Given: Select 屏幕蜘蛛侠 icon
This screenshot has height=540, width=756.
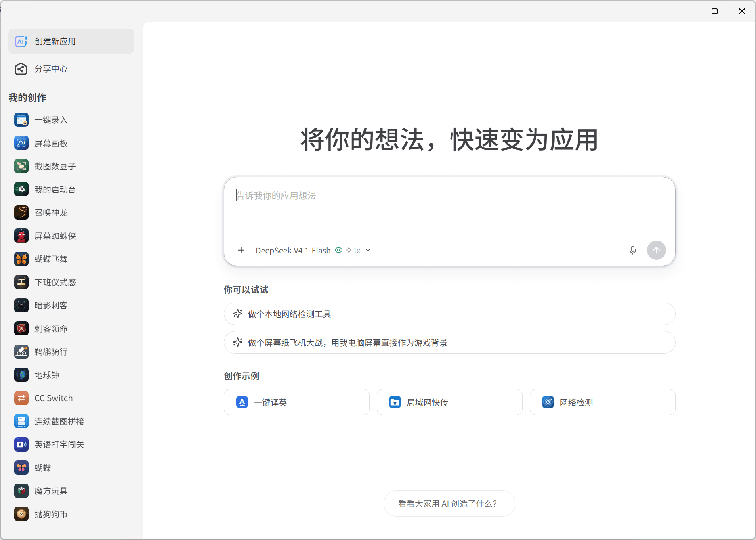Looking at the screenshot, I should 21,236.
